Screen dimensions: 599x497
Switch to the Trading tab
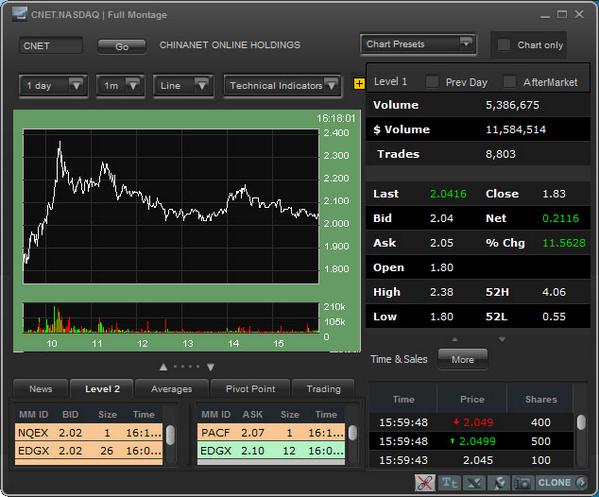pyautogui.click(x=324, y=389)
